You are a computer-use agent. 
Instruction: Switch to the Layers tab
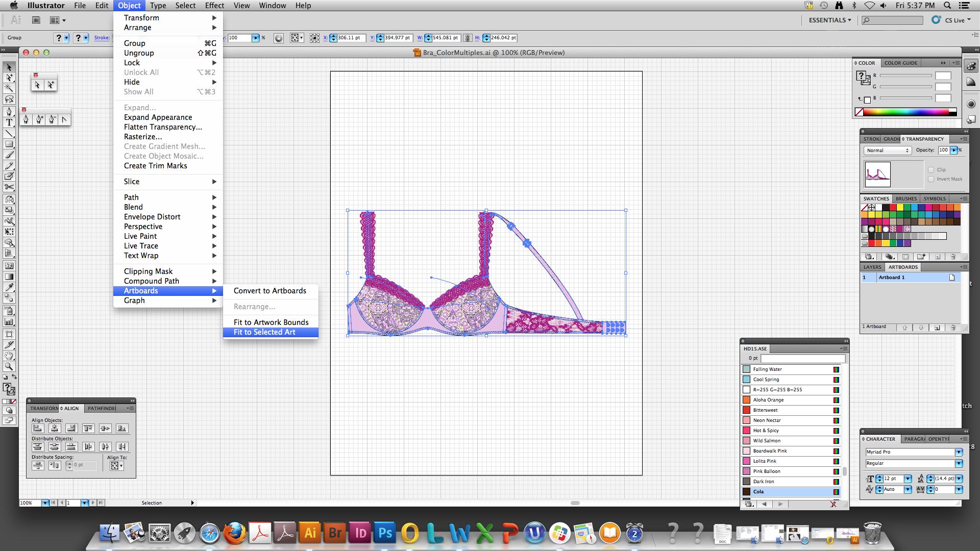coord(872,267)
